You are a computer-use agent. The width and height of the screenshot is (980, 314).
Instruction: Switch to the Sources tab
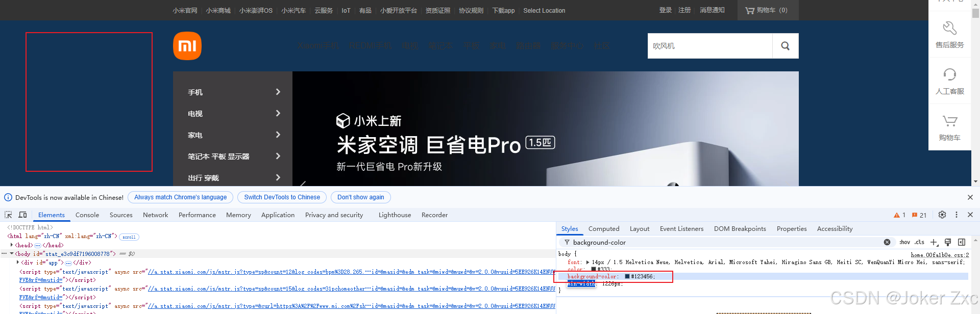click(121, 215)
